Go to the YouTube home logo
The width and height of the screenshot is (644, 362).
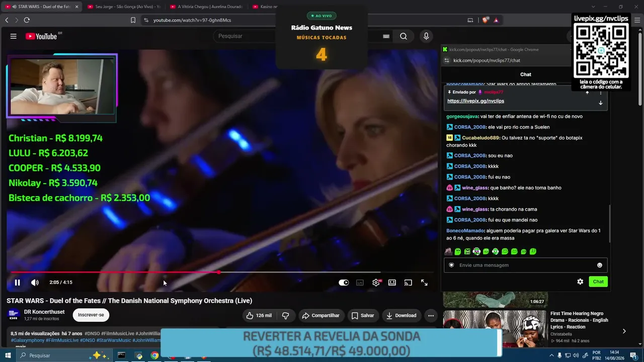coord(41,36)
